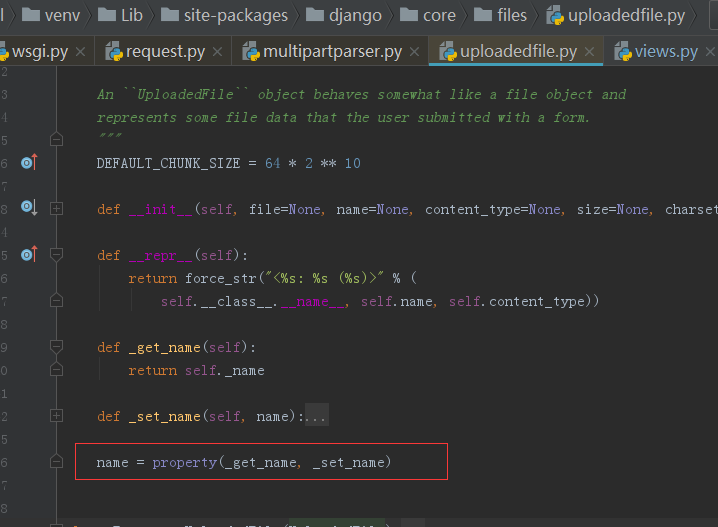Click the files folder breadcrumb
718x527 pixels.
pos(500,15)
